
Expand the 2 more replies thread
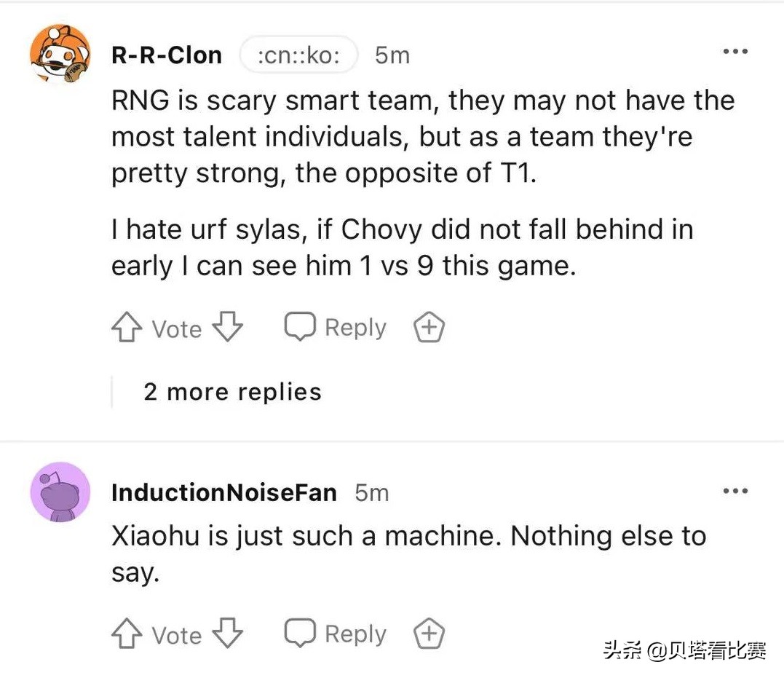click(231, 391)
